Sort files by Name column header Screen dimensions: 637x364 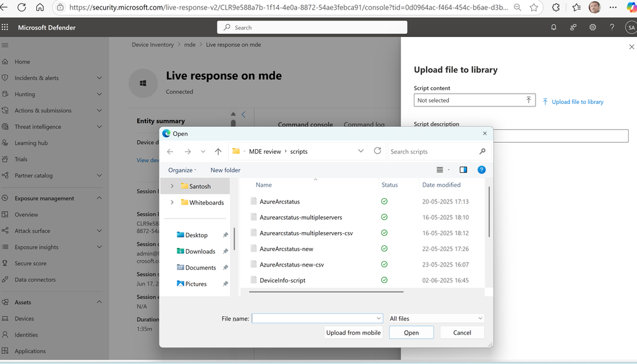(x=263, y=184)
